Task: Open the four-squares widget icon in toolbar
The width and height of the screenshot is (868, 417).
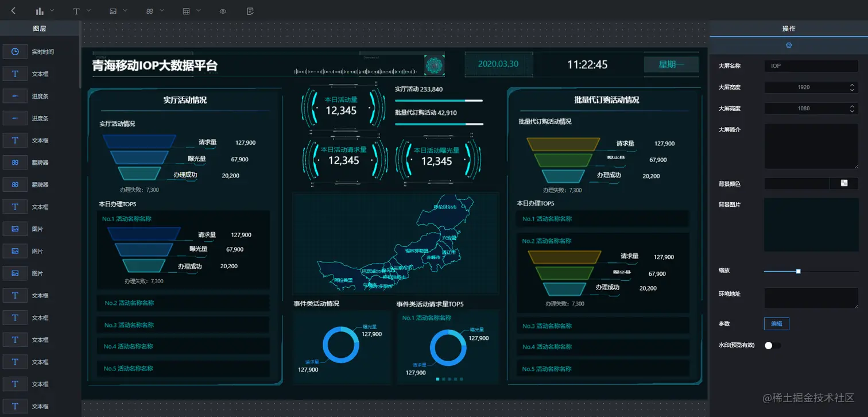Action: coord(150,11)
